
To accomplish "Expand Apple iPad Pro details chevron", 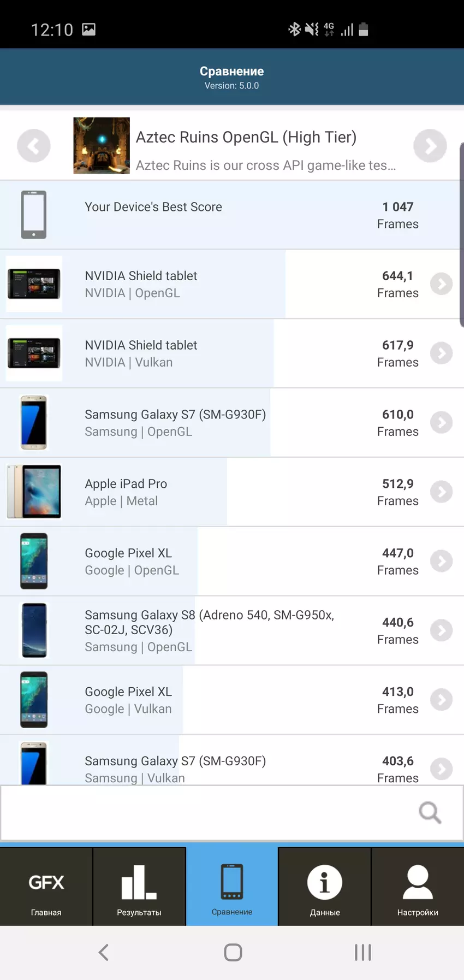I will [x=441, y=492].
